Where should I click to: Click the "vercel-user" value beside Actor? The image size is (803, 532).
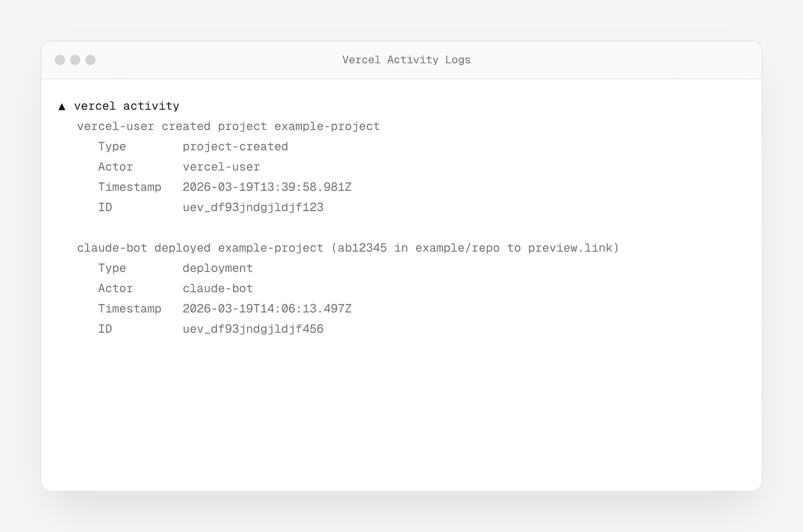(221, 167)
